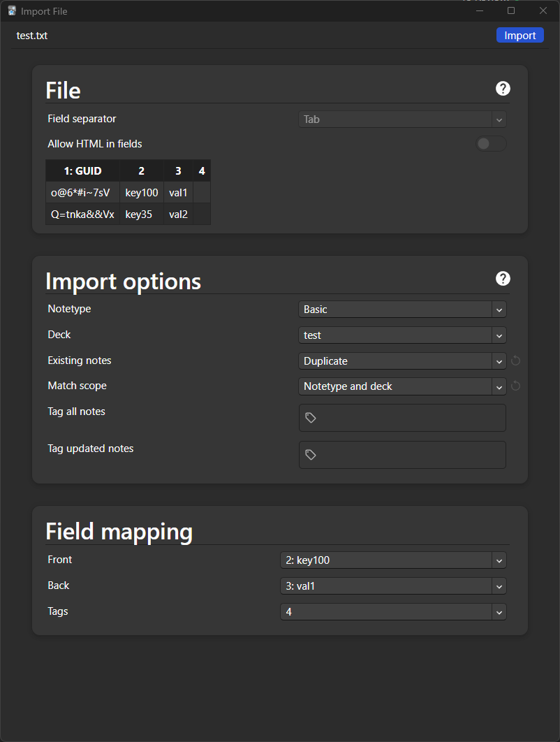Change Match scope from Notetype and deck
Viewport: 560px width, 742px height.
402,386
